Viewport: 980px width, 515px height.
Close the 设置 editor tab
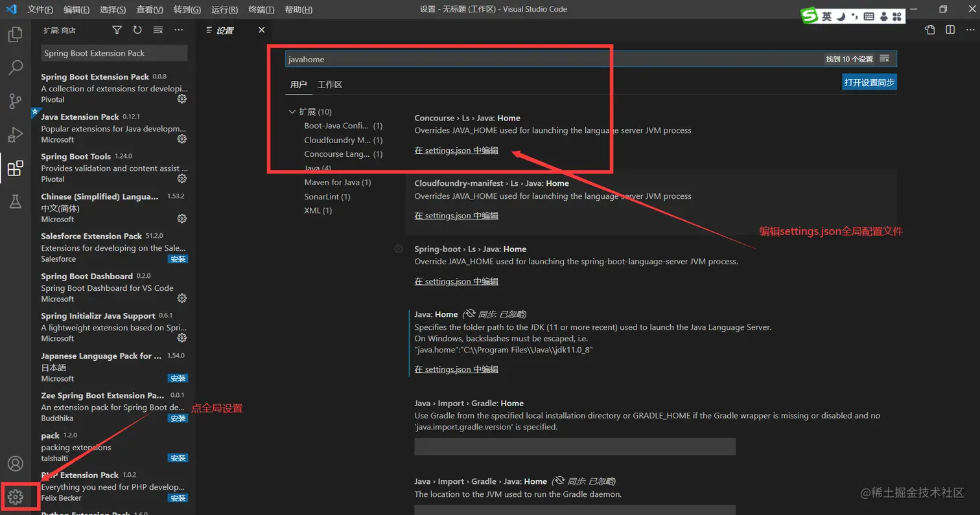pyautogui.click(x=262, y=30)
